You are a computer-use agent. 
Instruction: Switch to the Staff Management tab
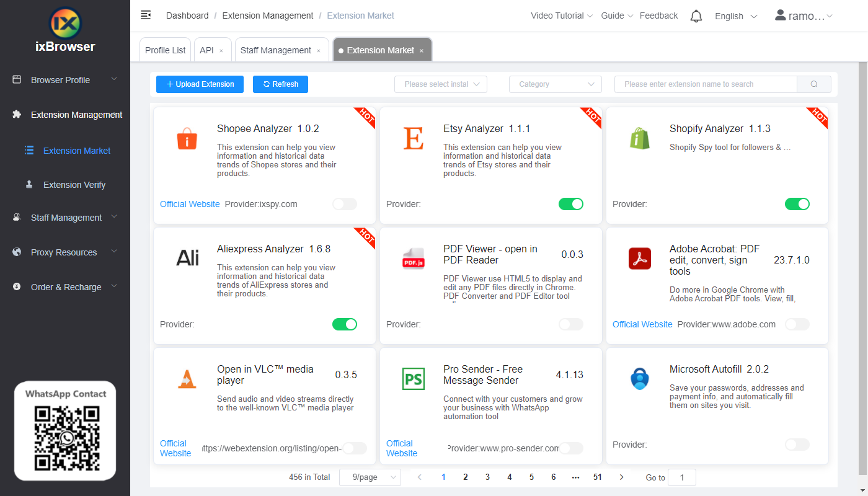pyautogui.click(x=277, y=49)
